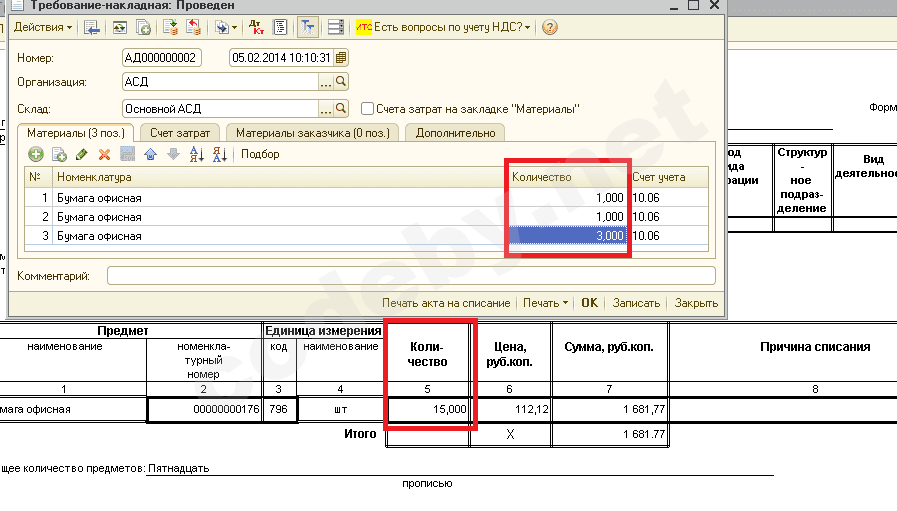Viewport: 897px width, 511px height.
Task: Click Печать акта на списание button
Action: (446, 303)
